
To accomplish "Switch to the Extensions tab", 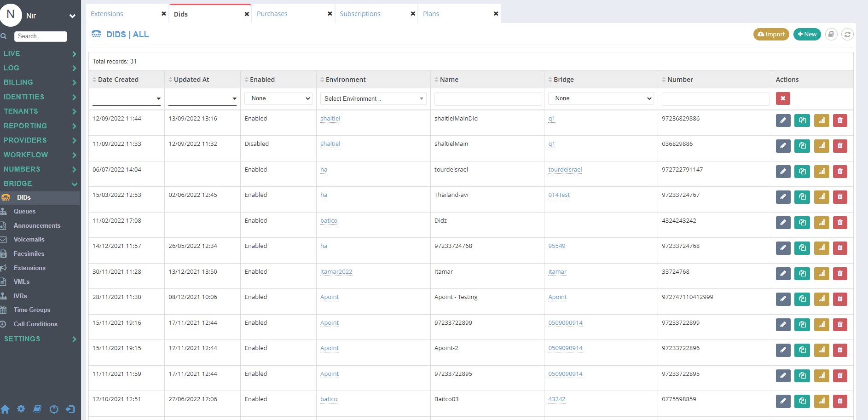I will pyautogui.click(x=107, y=14).
